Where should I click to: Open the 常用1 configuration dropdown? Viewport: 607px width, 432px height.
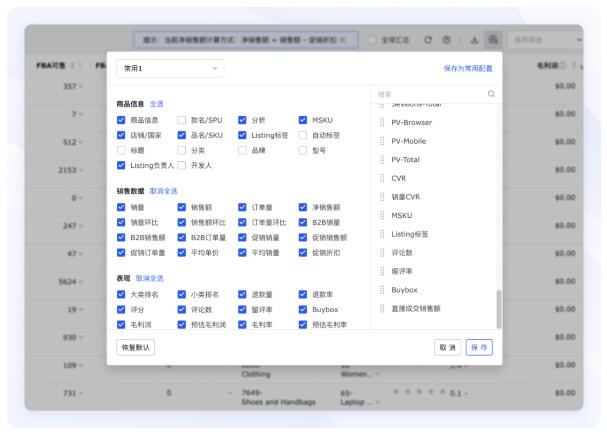[x=170, y=68]
